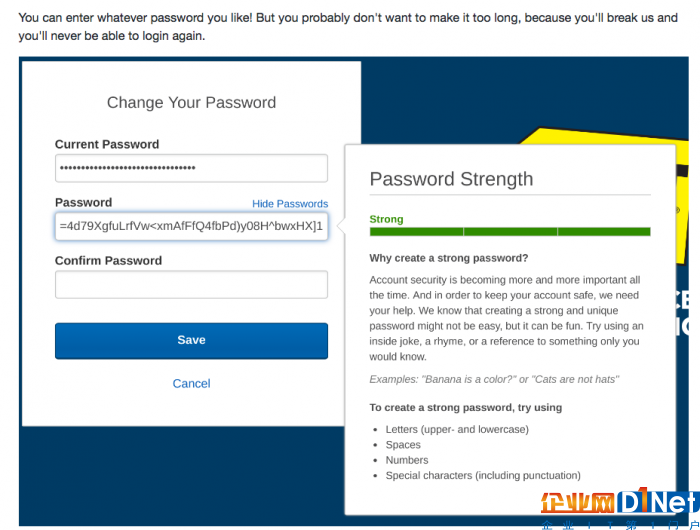Click the Current Password label
Image resolution: width=700 pixels, height=530 pixels.
pos(107,144)
